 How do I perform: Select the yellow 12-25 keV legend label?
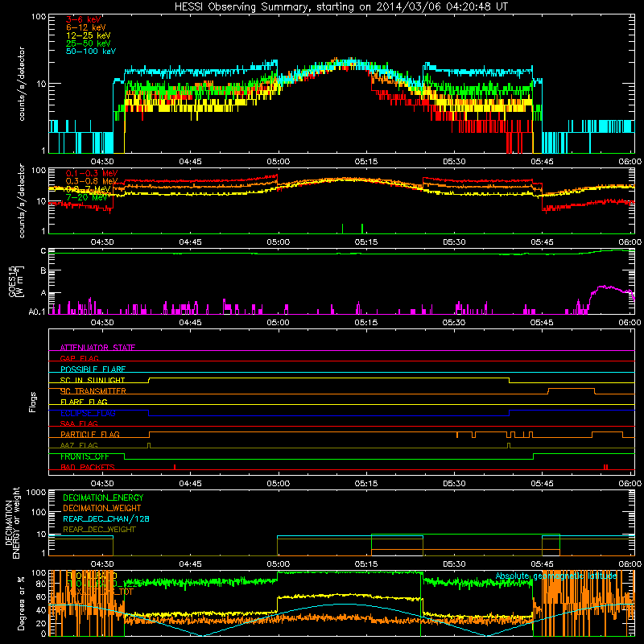tap(89, 35)
